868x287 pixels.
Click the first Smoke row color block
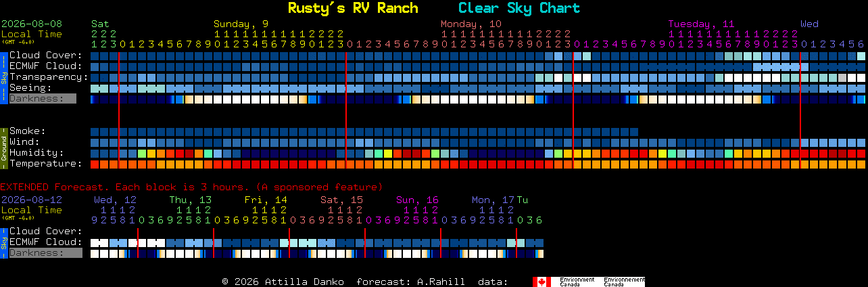click(95, 131)
